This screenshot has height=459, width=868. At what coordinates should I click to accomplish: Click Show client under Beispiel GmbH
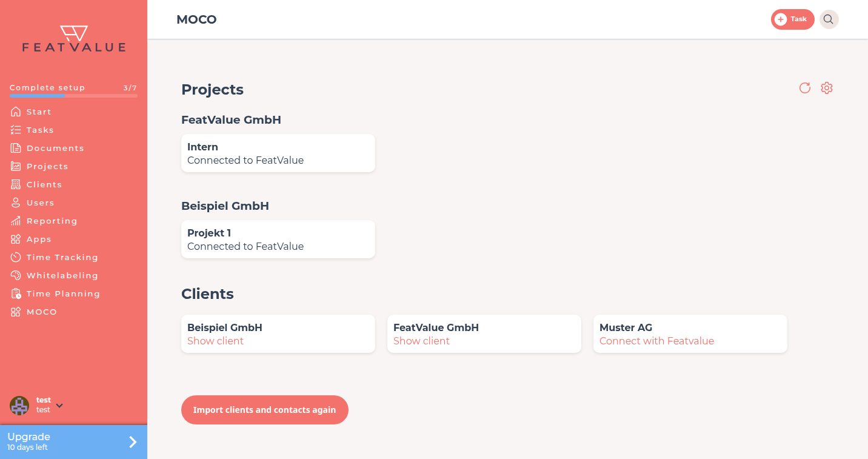click(215, 341)
